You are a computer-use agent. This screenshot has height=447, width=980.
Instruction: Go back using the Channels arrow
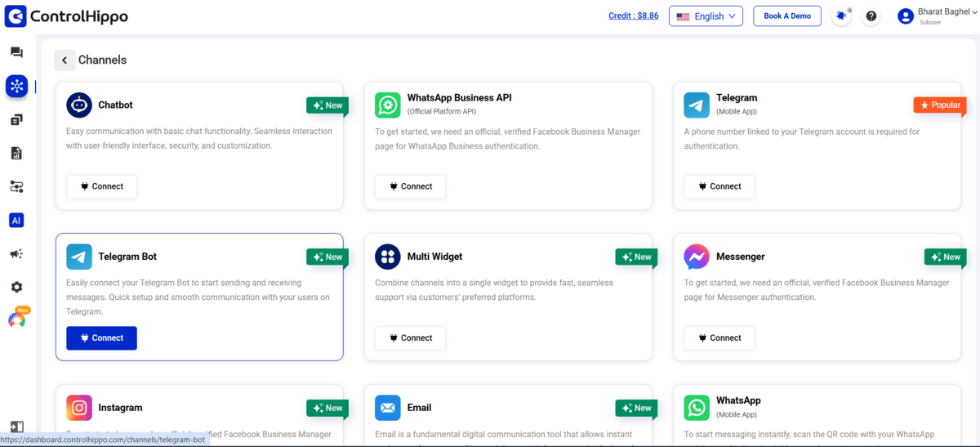(65, 60)
